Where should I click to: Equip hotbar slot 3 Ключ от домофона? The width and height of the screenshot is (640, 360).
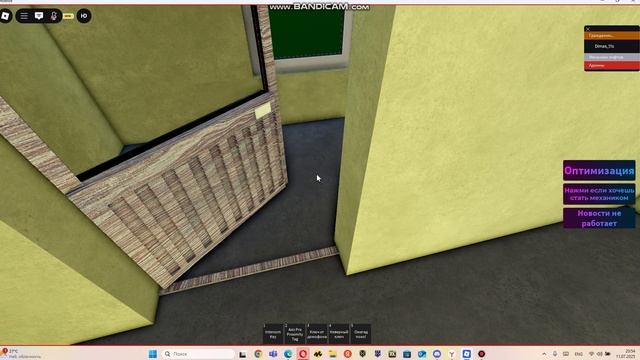click(x=317, y=334)
